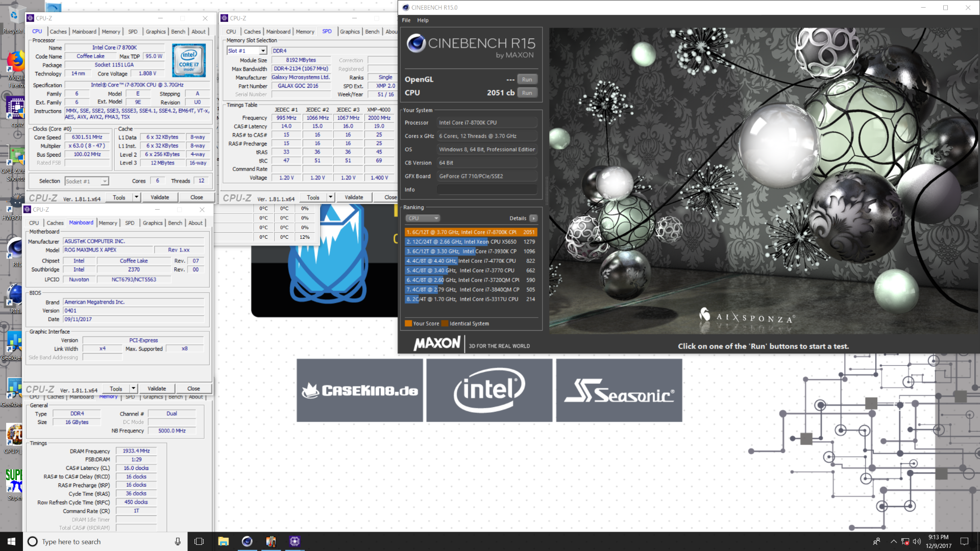Image resolution: width=980 pixels, height=551 pixels.
Task: Open the Windows Start menu
Action: coord(11,541)
